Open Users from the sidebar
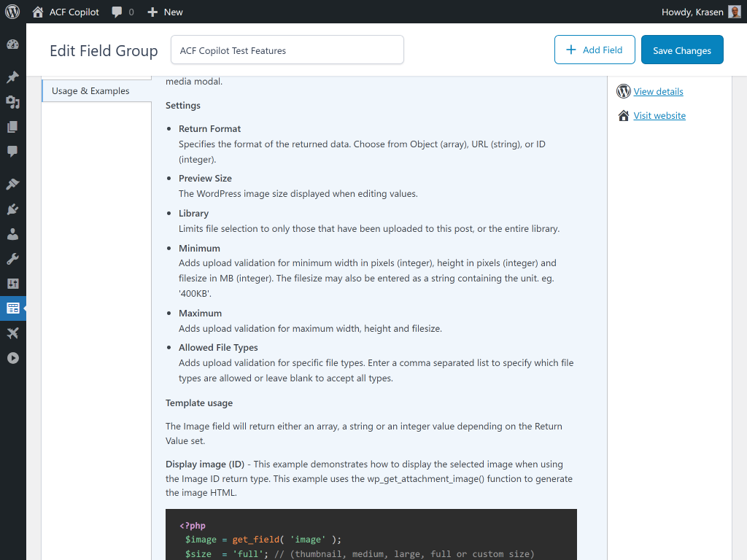The width and height of the screenshot is (747, 560). 12,234
